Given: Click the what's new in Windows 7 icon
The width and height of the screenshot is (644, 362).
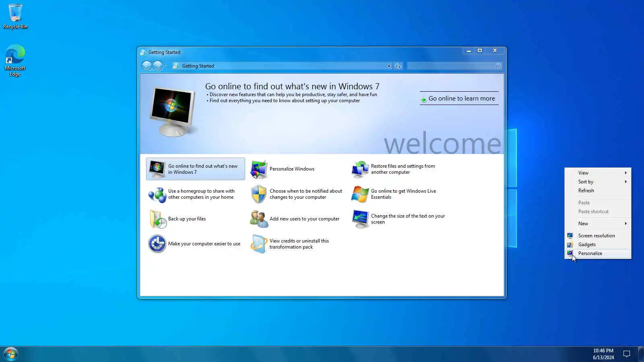Looking at the screenshot, I should click(157, 169).
